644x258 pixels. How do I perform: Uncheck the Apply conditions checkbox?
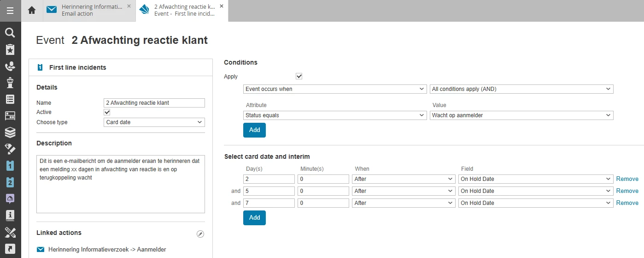(299, 76)
